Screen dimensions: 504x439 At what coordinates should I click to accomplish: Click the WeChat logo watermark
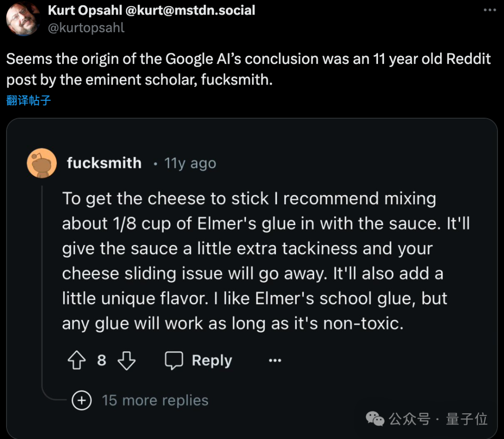pyautogui.click(x=375, y=419)
